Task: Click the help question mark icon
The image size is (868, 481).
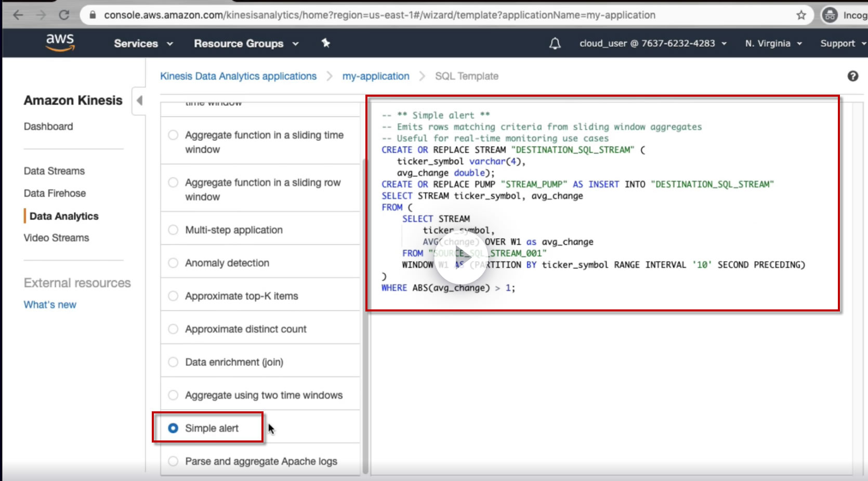Action: 852,76
